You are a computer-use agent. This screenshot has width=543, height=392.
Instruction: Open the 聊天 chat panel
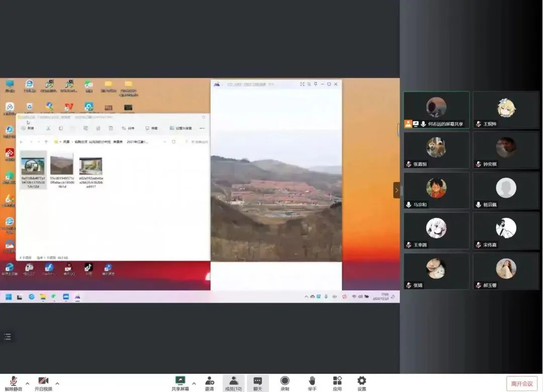[x=257, y=382]
